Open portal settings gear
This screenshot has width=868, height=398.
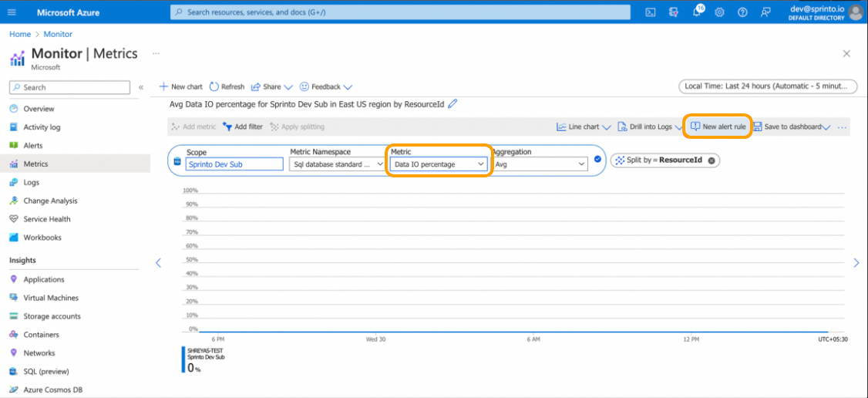[720, 12]
